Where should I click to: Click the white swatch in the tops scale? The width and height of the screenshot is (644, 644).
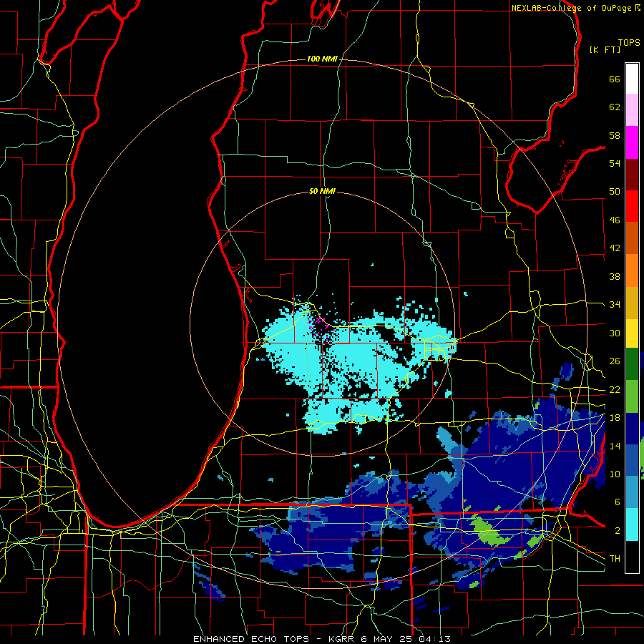(x=632, y=79)
